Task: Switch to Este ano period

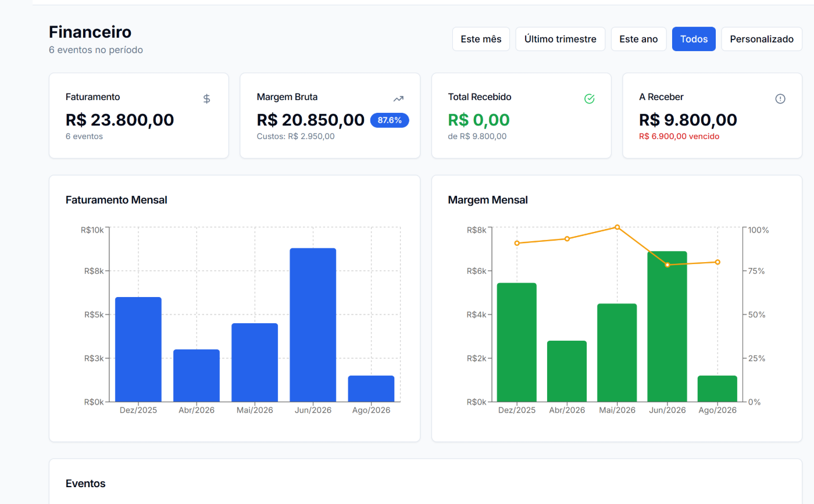Action: click(638, 39)
